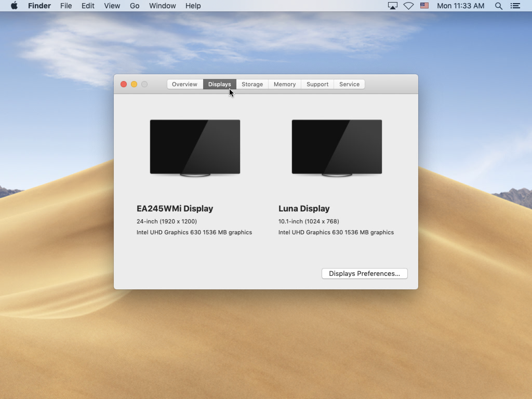Image resolution: width=532 pixels, height=399 pixels.
Task: Close the About This Mac window
Action: pos(124,84)
